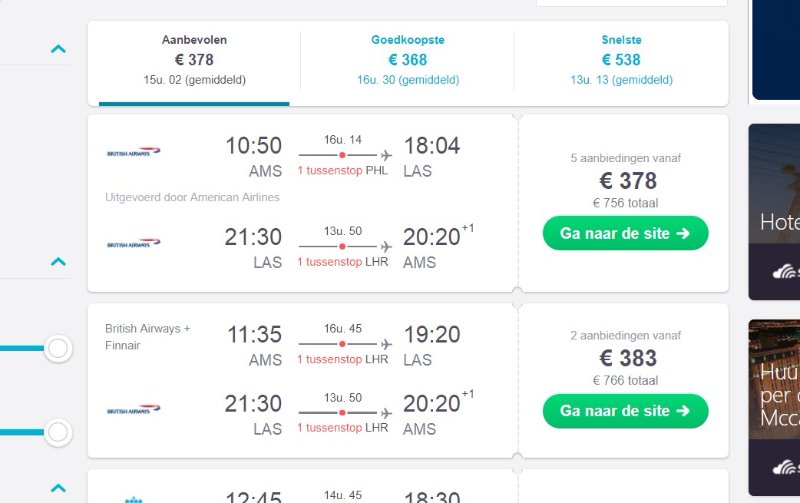Open the Snelste € 538 tab
This screenshot has height=503, width=800.
coord(621,60)
